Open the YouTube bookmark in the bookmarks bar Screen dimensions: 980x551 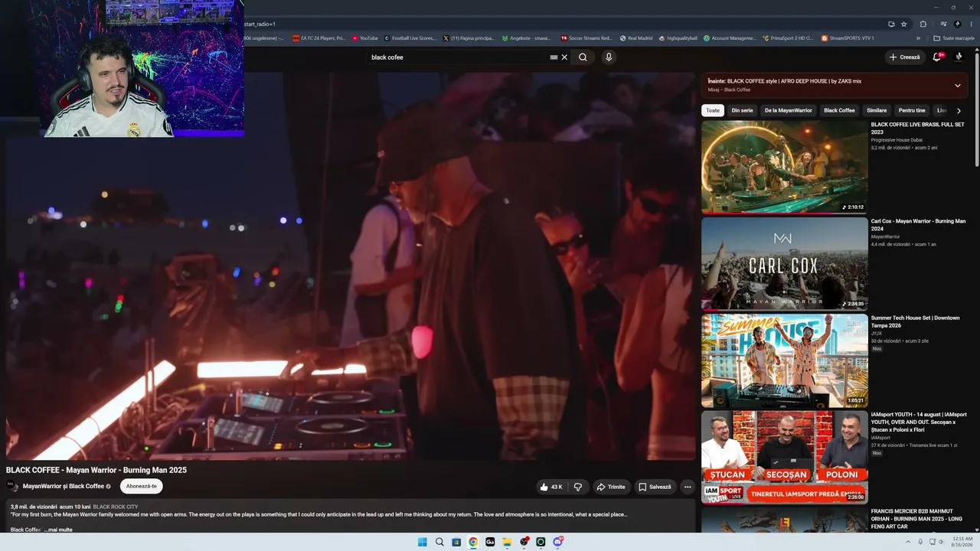pos(365,37)
